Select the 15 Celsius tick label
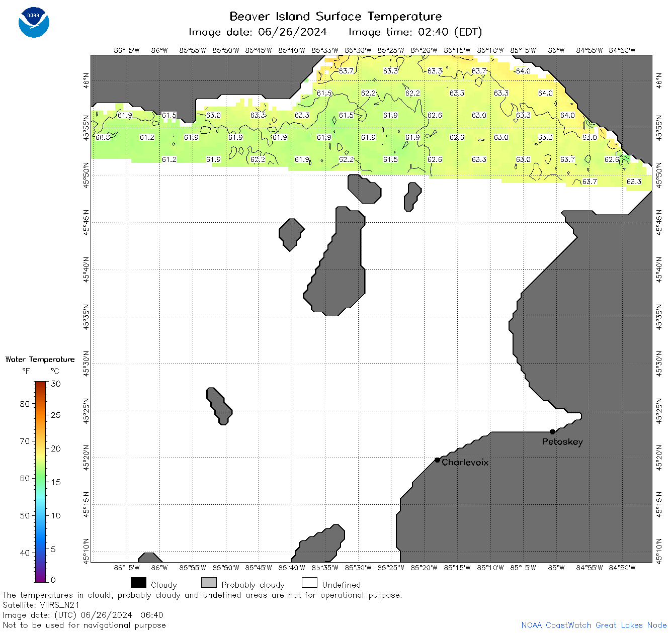Viewport: 672px width, 633px height. click(x=56, y=482)
